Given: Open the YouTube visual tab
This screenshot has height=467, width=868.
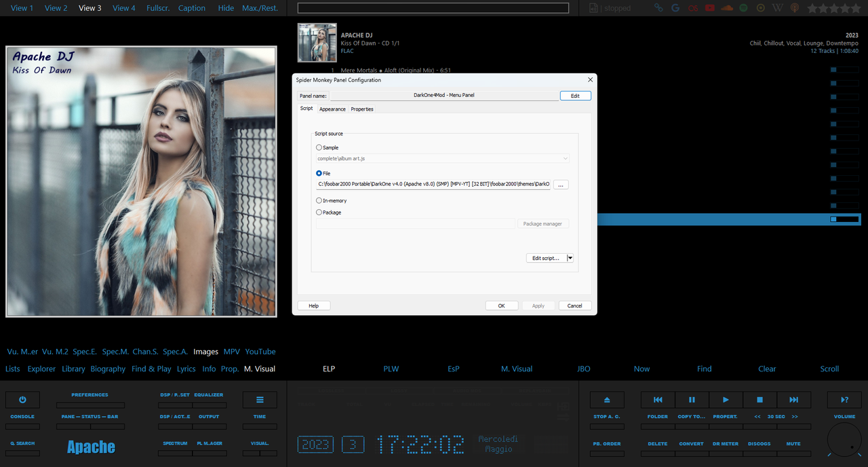Looking at the screenshot, I should pyautogui.click(x=260, y=352).
